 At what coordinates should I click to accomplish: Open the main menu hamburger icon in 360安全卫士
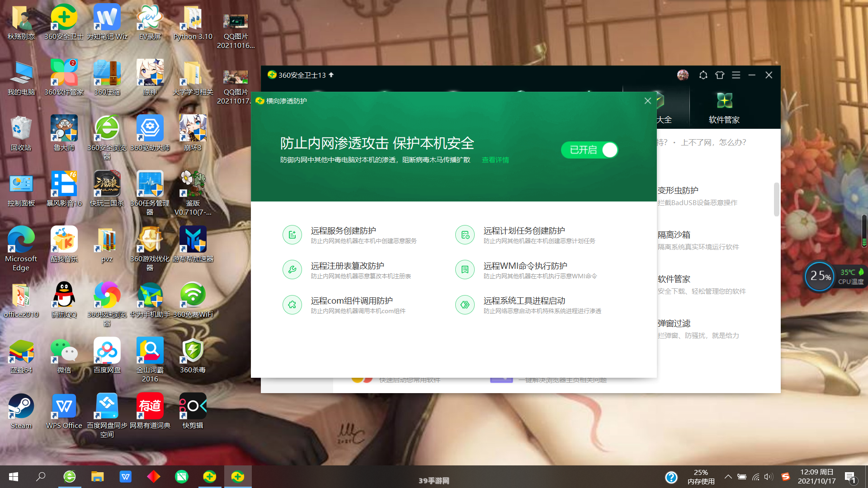pos(736,75)
